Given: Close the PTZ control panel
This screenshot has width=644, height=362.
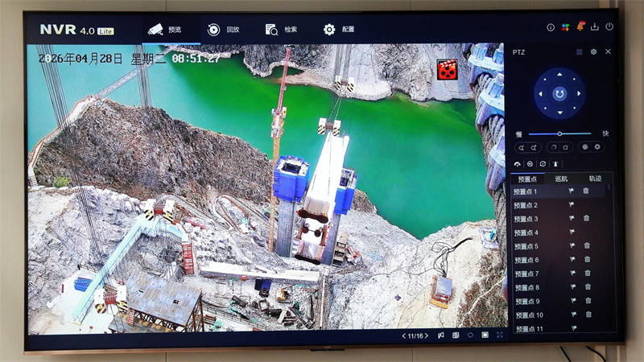Looking at the screenshot, I should (x=608, y=51).
